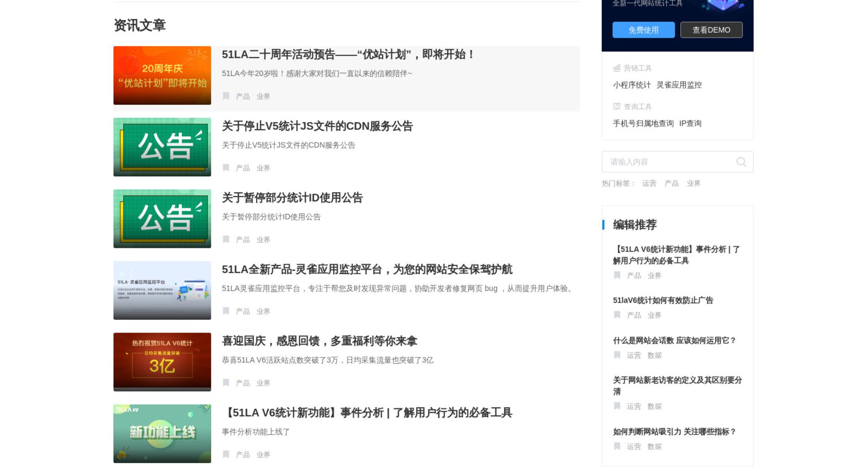This screenshot has height=475, width=868.
Task: Click bookmark icon under 网站吸引力 item
Action: [x=617, y=446]
